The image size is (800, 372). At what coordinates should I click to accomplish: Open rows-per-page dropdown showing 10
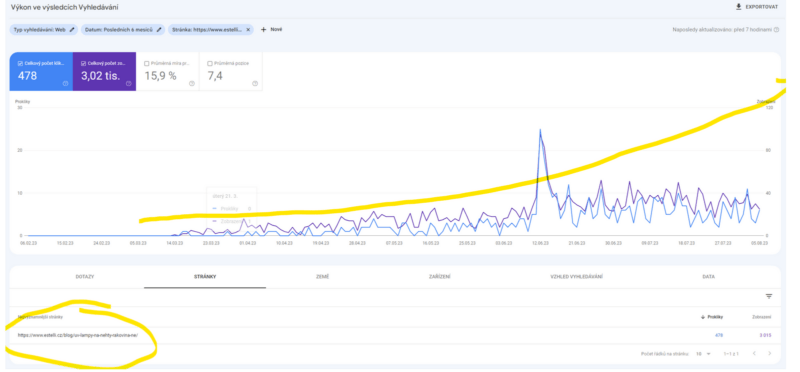[x=704, y=353]
